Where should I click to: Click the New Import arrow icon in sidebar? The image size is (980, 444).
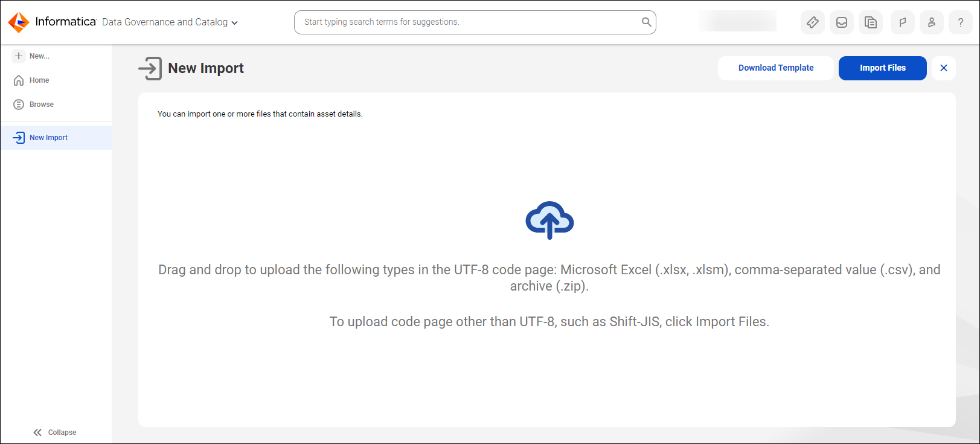coord(19,138)
